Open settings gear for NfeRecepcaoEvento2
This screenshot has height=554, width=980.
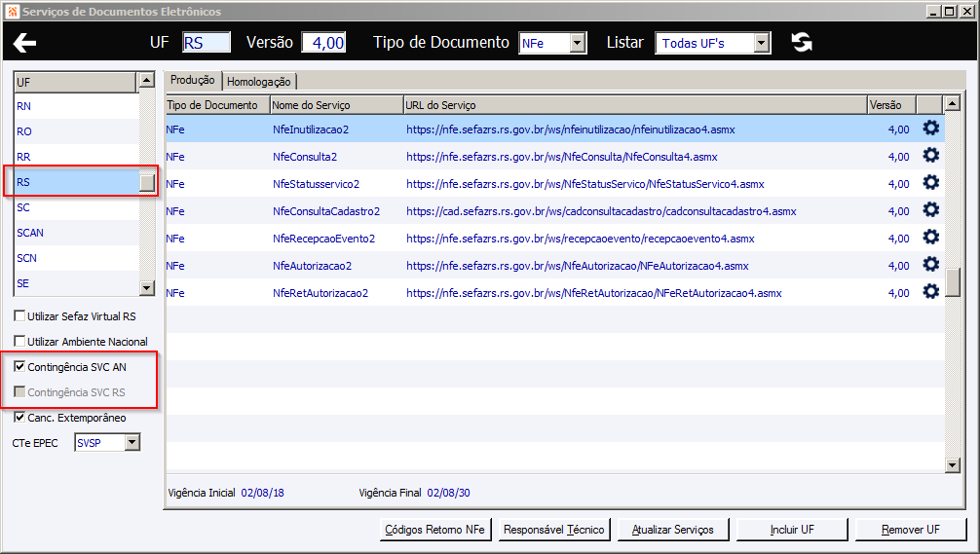pos(930,237)
